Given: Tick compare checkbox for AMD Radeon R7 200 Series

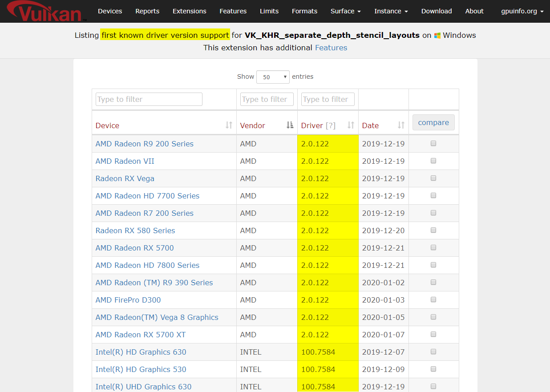Looking at the screenshot, I should click(433, 213).
